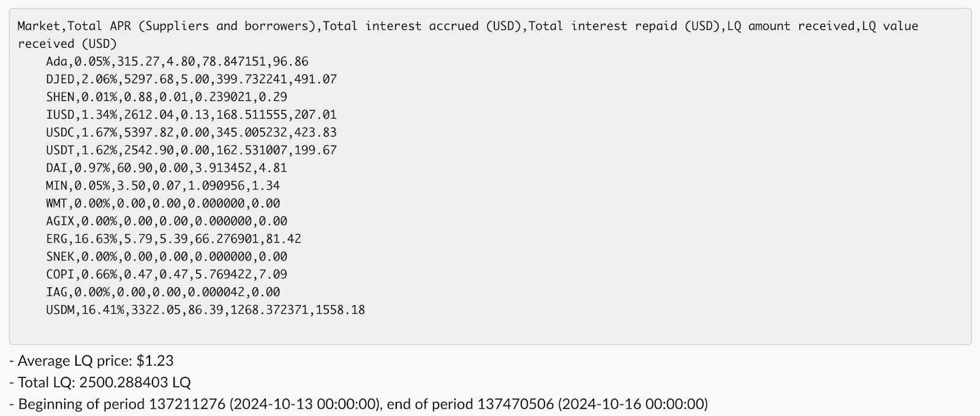Click the DJED row in the code block
The width and height of the screenshot is (980, 416).
191,79
